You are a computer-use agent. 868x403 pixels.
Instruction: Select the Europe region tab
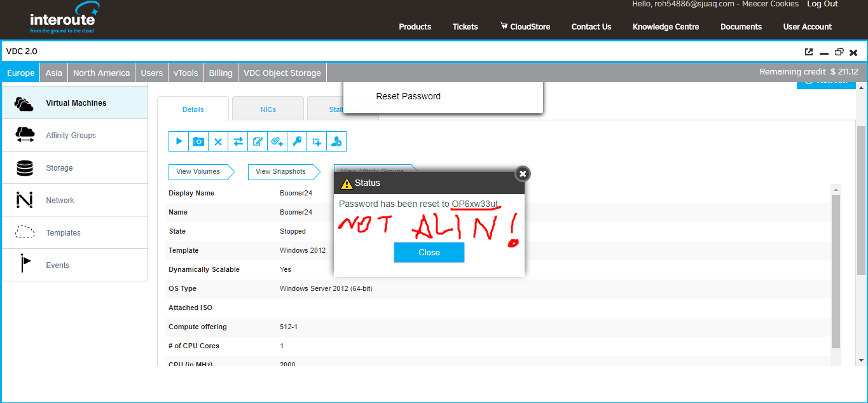21,73
